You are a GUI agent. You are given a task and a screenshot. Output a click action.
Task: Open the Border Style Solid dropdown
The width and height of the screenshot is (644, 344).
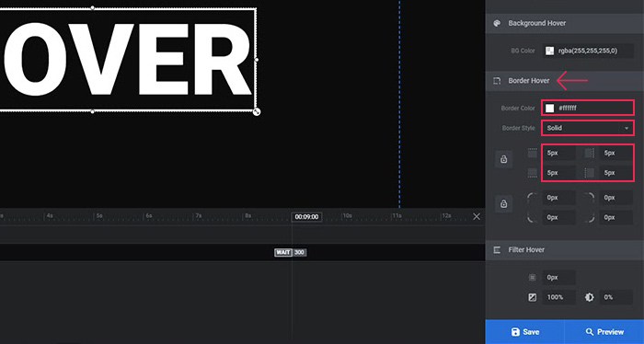(588, 128)
